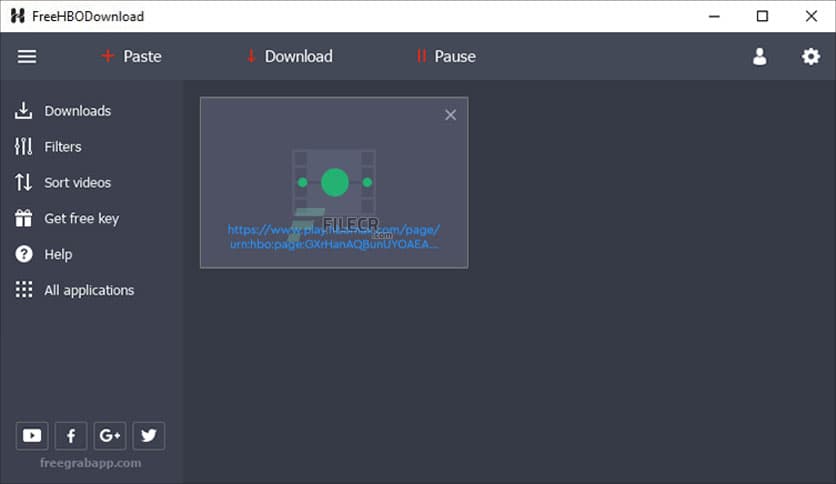Image resolution: width=836 pixels, height=484 pixels.
Task: Click the Download toolbar button
Action: pyautogui.click(x=290, y=57)
